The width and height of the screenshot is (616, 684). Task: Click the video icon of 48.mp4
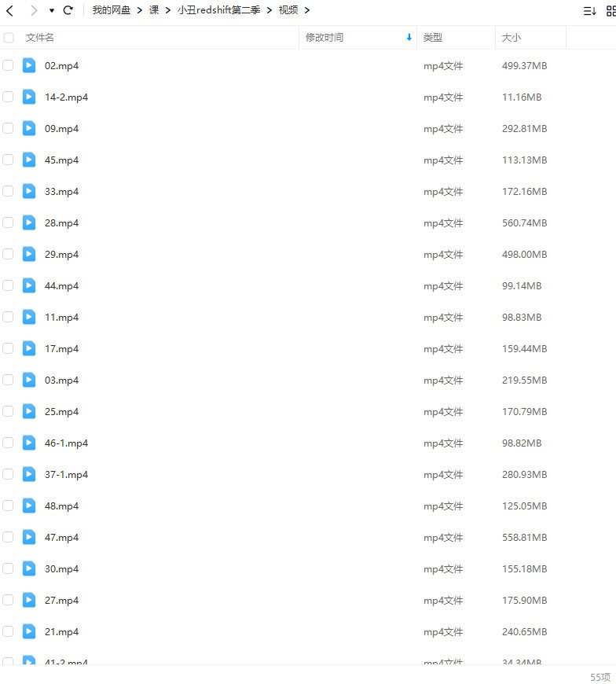tap(29, 506)
